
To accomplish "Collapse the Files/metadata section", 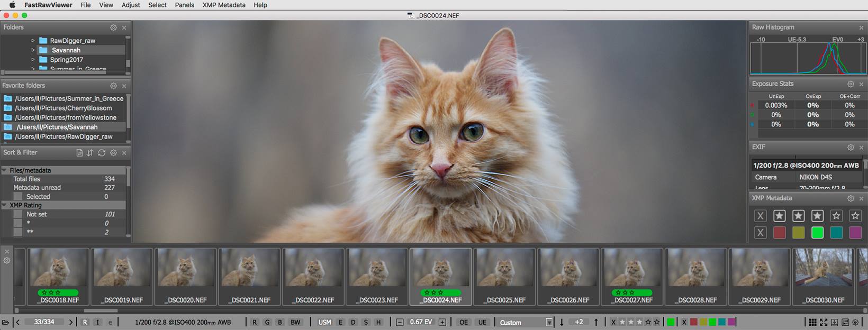I will click(x=4, y=170).
